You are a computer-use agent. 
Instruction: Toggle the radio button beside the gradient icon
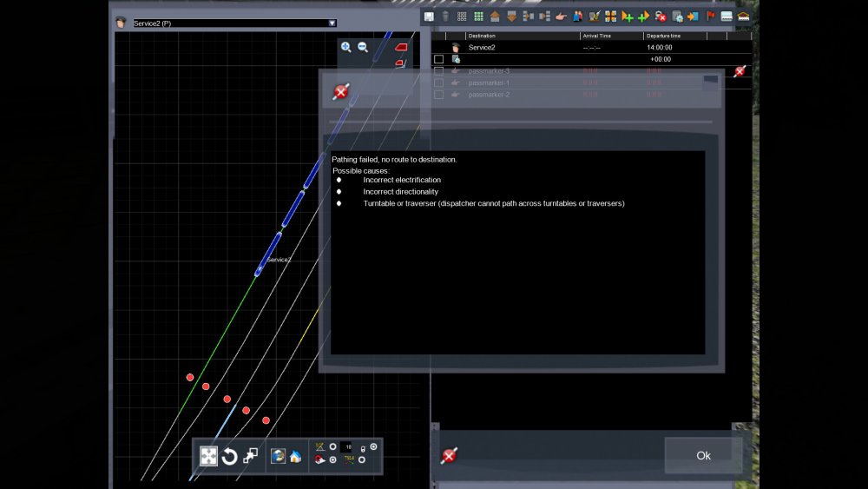(x=333, y=446)
